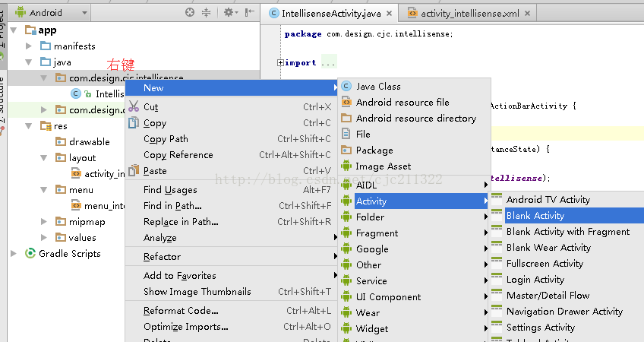Select the drawable folder in res
Viewport: 644px width, 342px height.
89,142
